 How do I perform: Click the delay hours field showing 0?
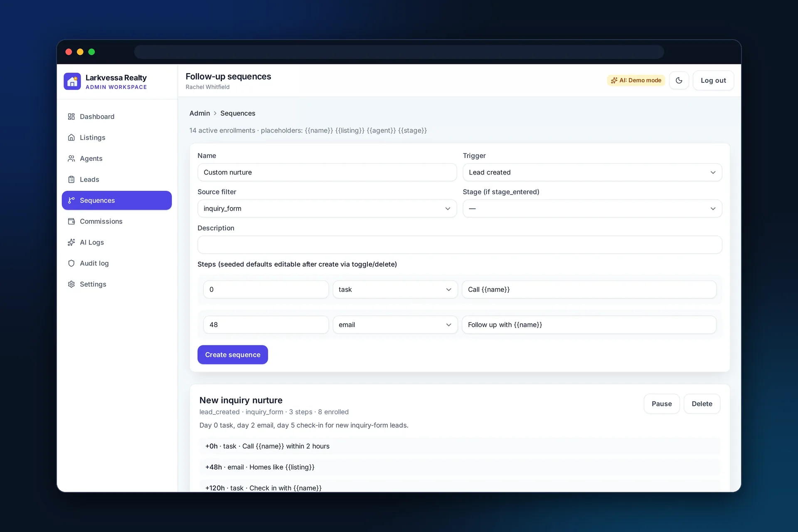pos(266,290)
